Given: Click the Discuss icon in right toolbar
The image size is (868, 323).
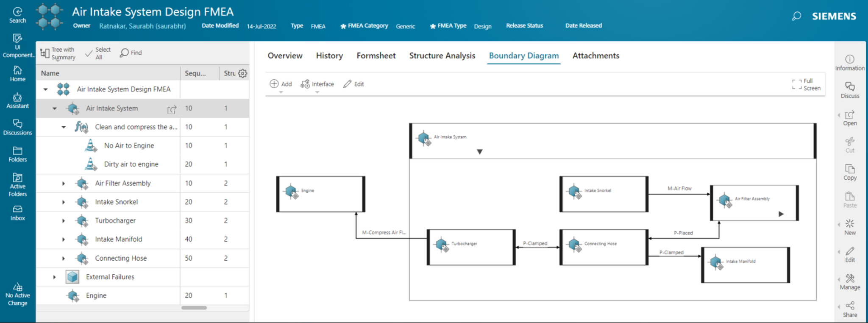Looking at the screenshot, I should pos(849,89).
